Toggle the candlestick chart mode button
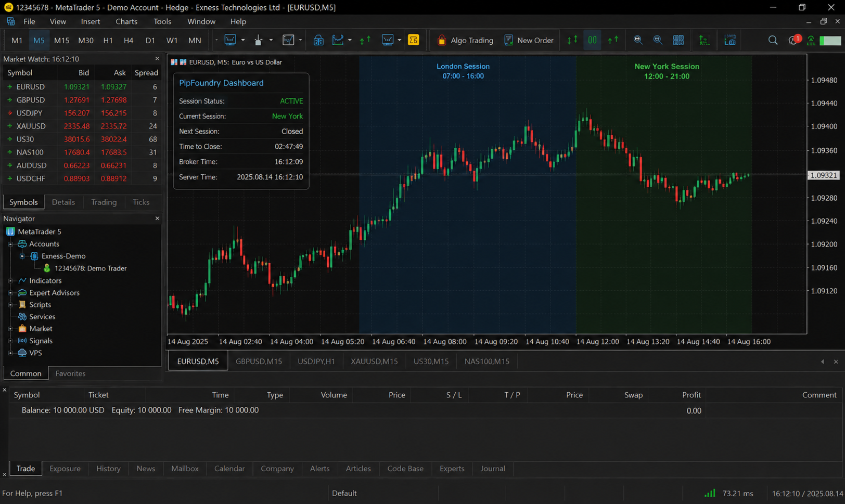This screenshot has height=504, width=845. [x=259, y=40]
